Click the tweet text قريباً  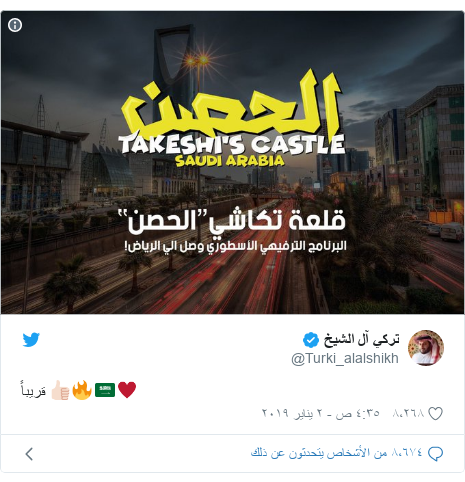click(33, 390)
